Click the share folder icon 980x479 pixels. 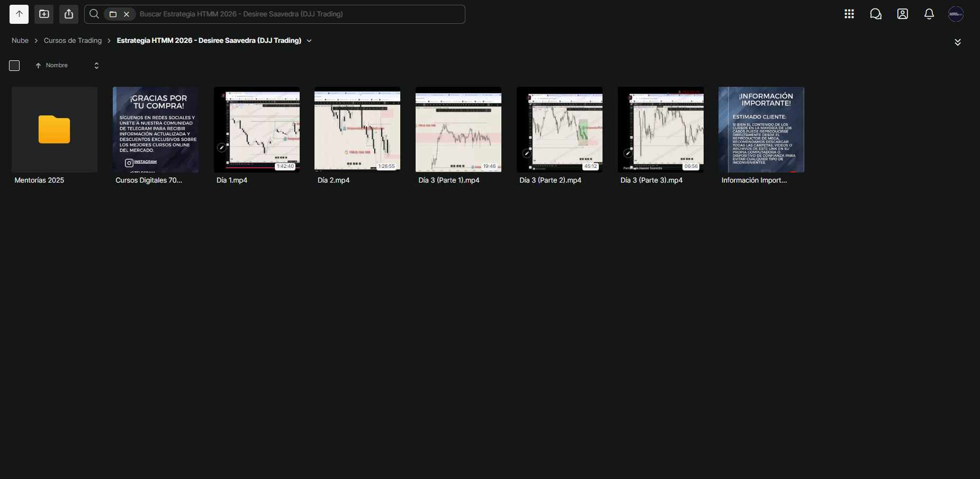pos(69,14)
